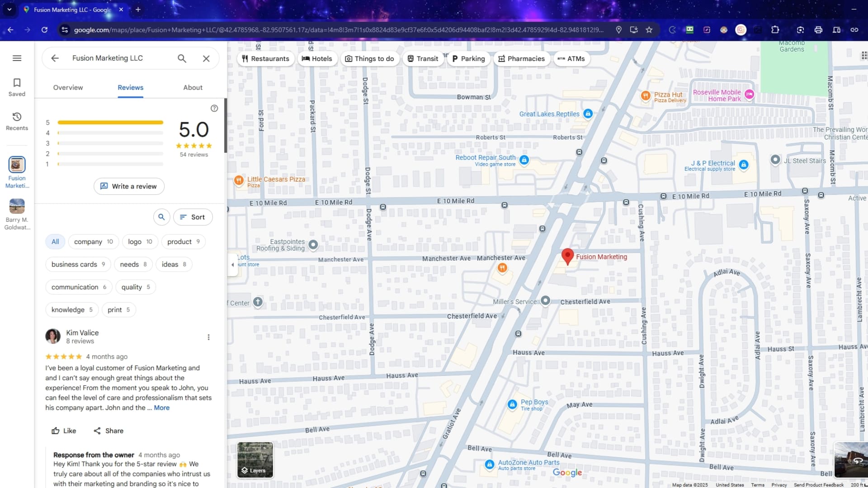Open the Sort reviews menu

point(193,217)
